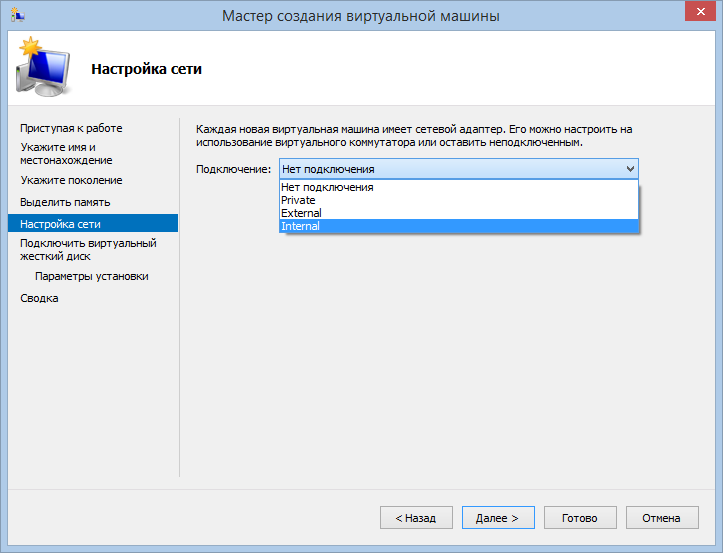Choose 'Нет подключения' from the dropdown list
This screenshot has width=723, height=553.
pos(327,187)
